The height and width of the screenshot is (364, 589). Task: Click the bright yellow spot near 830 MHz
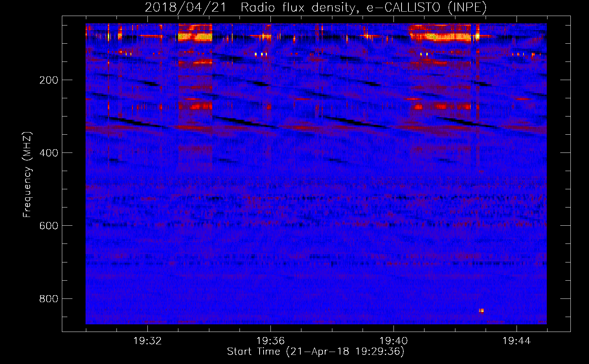pyautogui.click(x=481, y=310)
